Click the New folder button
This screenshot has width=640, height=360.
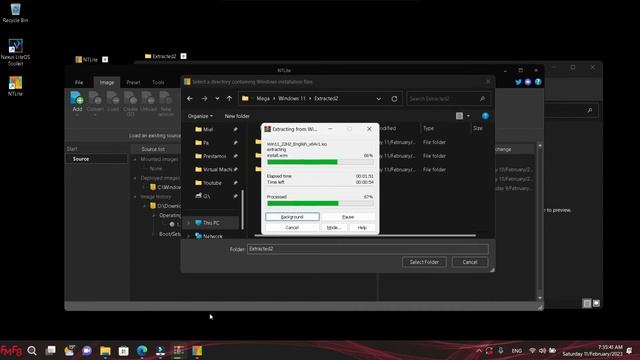pos(237,116)
